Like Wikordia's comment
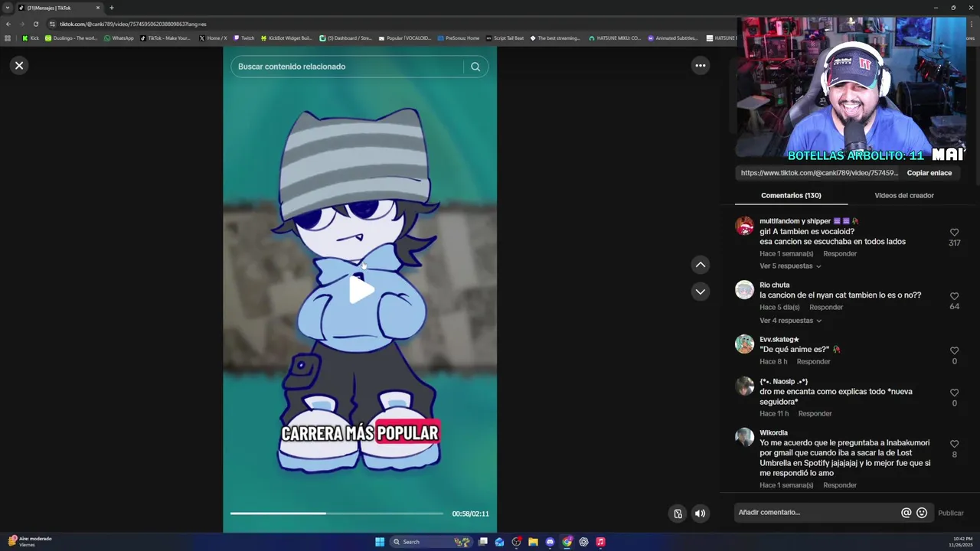 [954, 444]
